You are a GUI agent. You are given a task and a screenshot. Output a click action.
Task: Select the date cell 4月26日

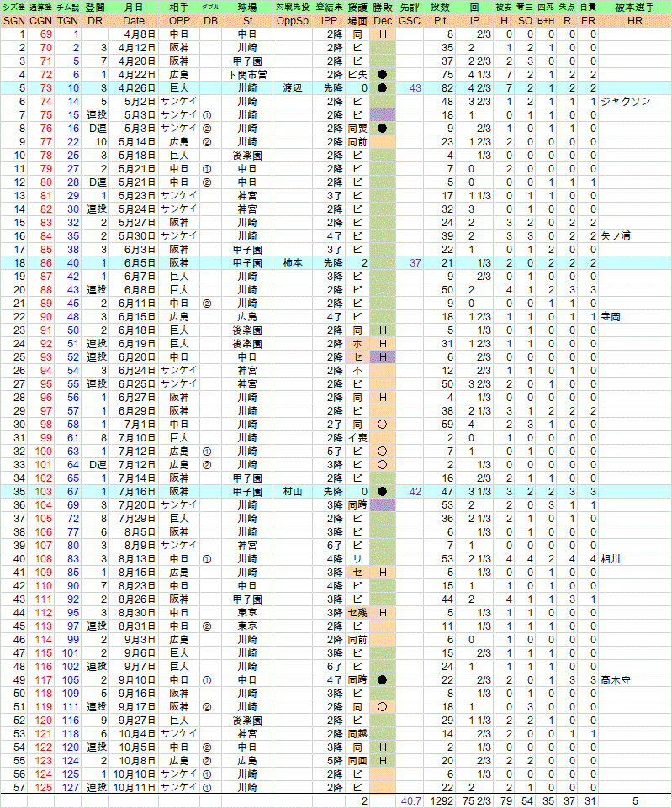click(x=136, y=88)
